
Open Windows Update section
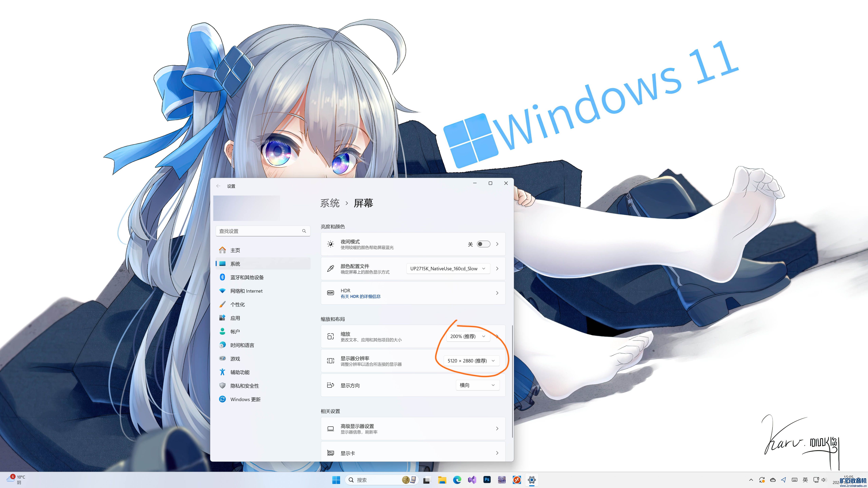(x=245, y=399)
